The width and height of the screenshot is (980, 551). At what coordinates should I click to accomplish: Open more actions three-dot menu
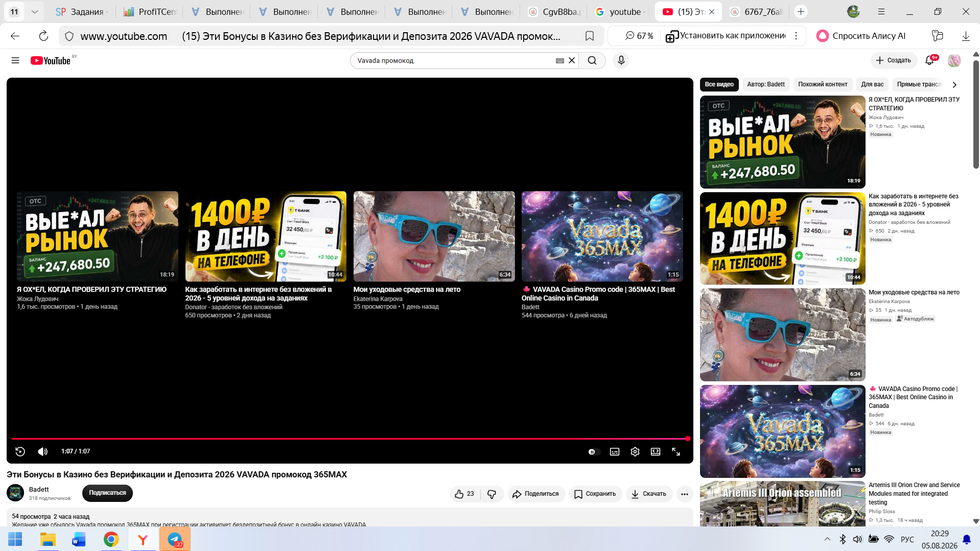click(685, 494)
